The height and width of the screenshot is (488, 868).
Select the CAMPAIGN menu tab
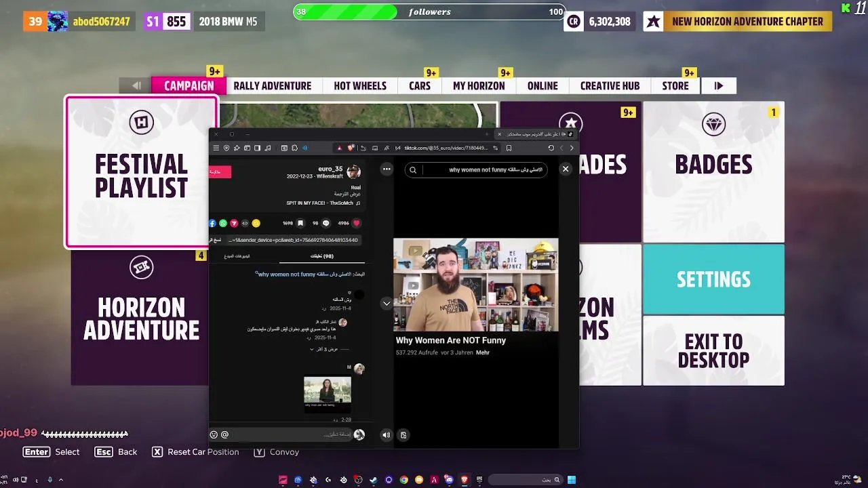189,86
